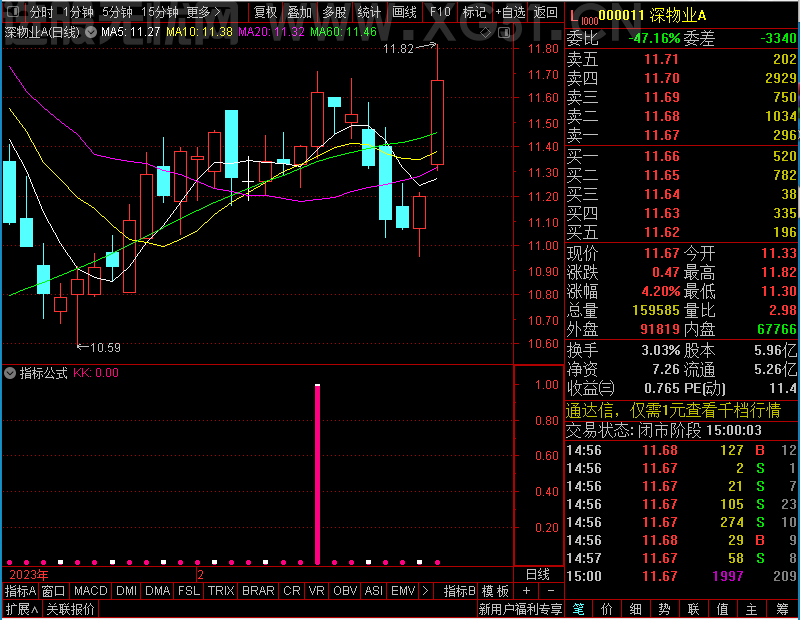The image size is (800, 620).
Task: Switch to 分时 intraday view
Action: click(41, 12)
